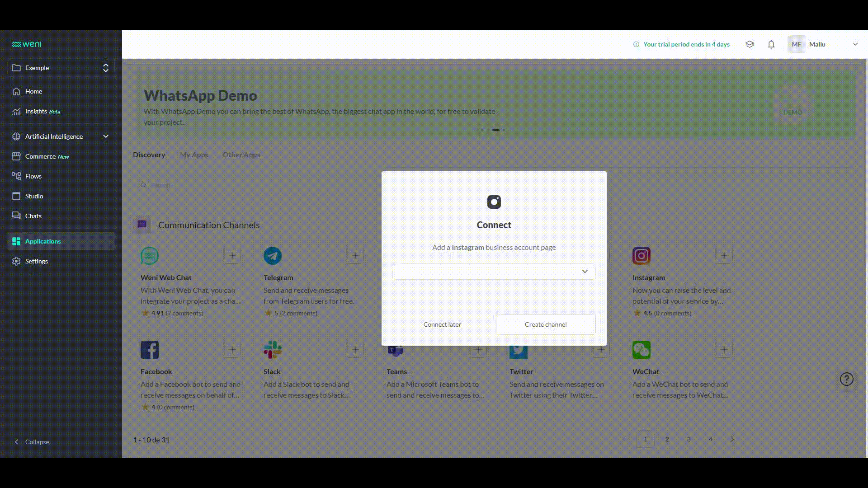Open the Studio section
Image resolution: width=868 pixels, height=488 pixels.
(34, 196)
